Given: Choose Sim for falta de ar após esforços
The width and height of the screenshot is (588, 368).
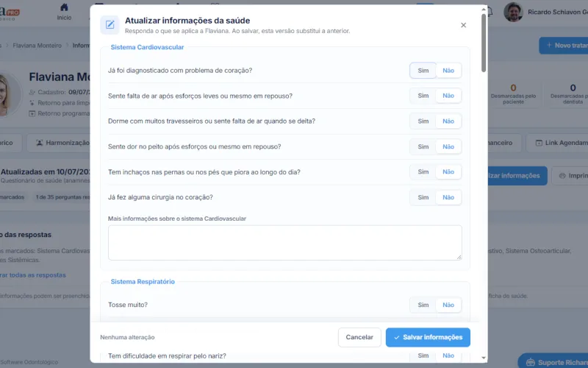Looking at the screenshot, I should (x=423, y=96).
